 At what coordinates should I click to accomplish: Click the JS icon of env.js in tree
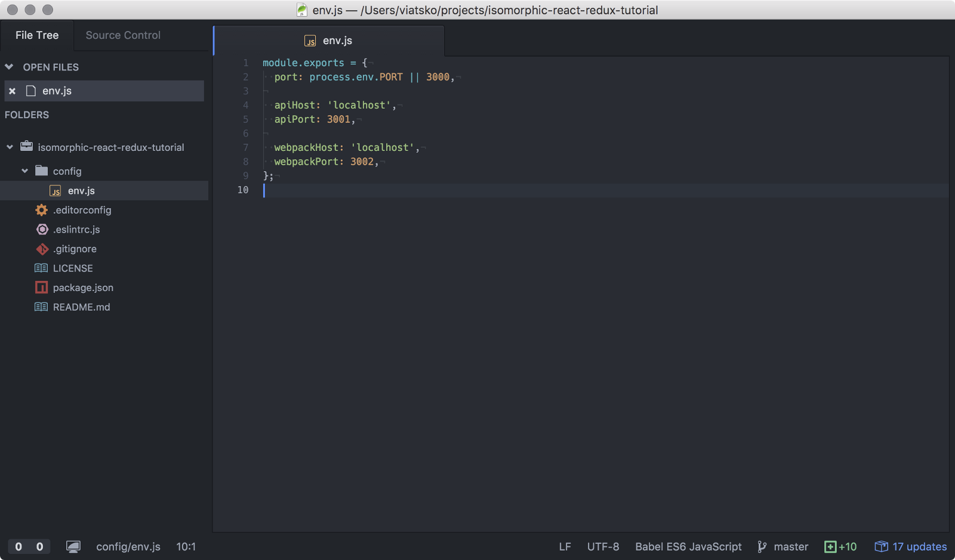coord(55,191)
